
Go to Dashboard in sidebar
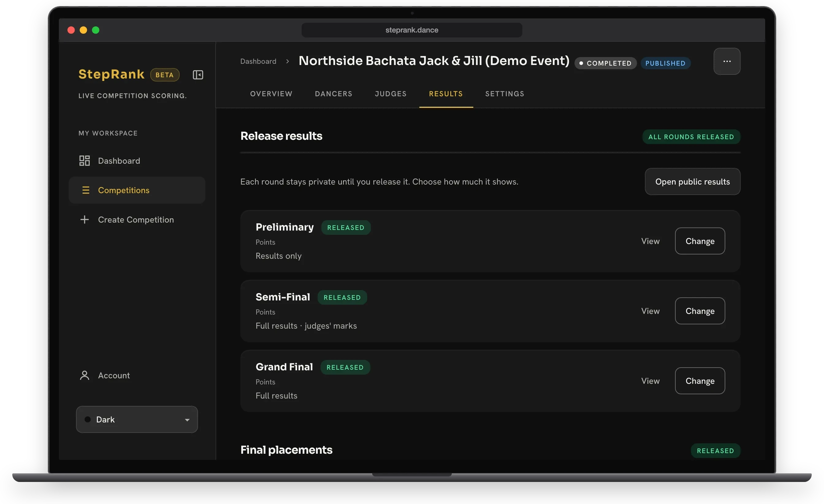click(137, 161)
